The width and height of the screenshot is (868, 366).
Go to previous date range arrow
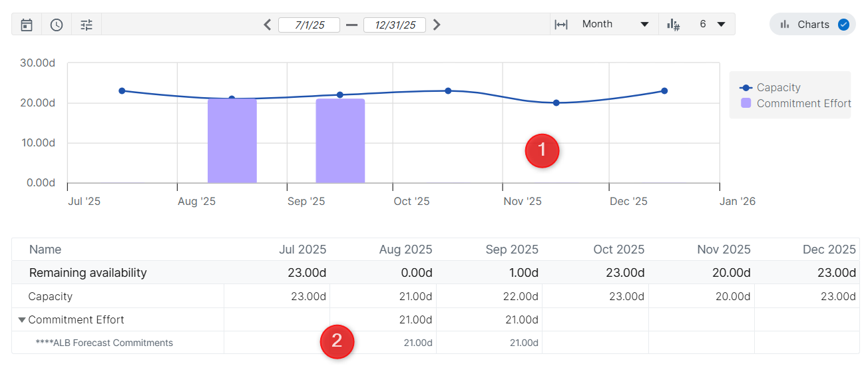tap(267, 25)
